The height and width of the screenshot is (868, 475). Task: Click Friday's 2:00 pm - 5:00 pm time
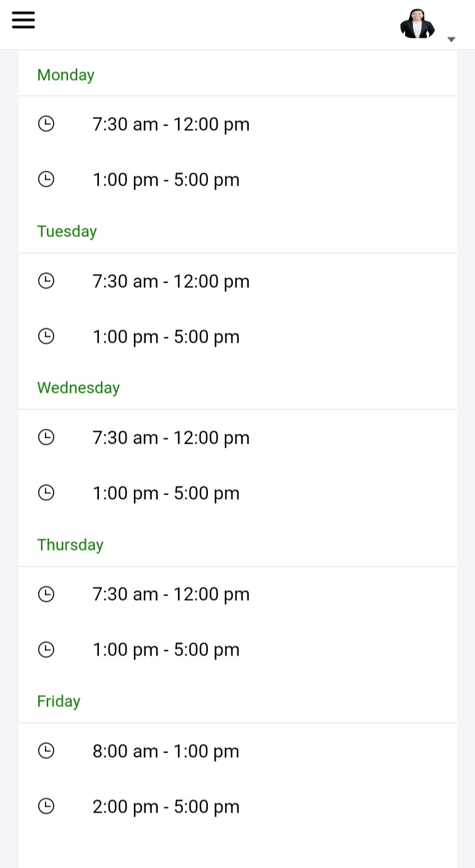point(166,807)
